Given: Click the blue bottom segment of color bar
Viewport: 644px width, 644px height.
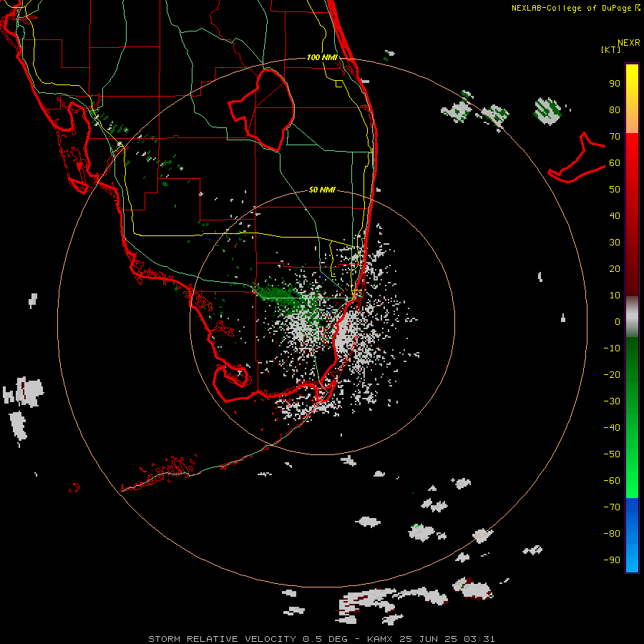Looking at the screenshot, I should [x=632, y=535].
